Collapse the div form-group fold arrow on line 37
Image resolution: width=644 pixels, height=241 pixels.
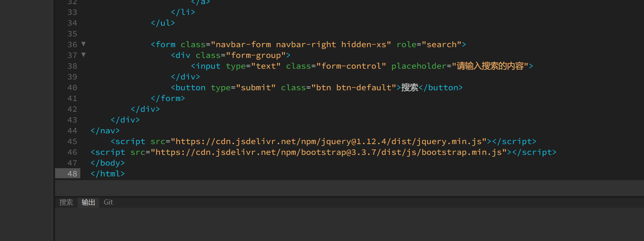point(83,55)
